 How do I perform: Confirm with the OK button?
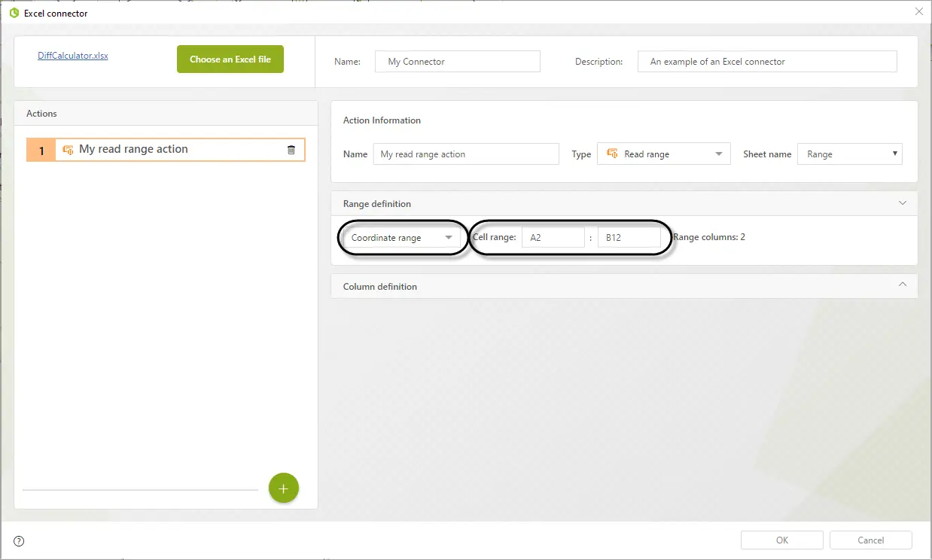pyautogui.click(x=782, y=540)
